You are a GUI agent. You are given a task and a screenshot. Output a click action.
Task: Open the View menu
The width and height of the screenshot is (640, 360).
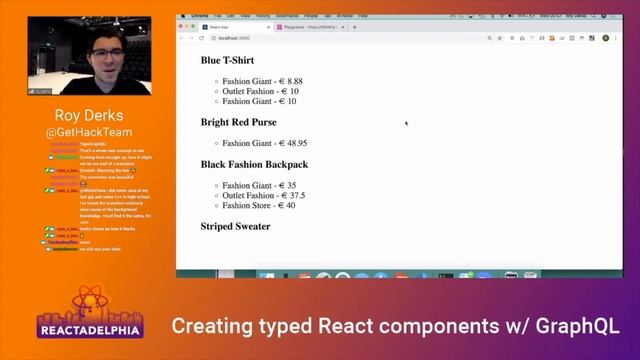[x=245, y=16]
